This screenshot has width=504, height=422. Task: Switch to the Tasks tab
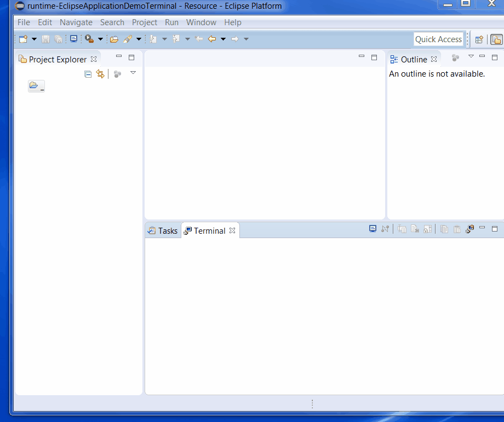(x=163, y=231)
